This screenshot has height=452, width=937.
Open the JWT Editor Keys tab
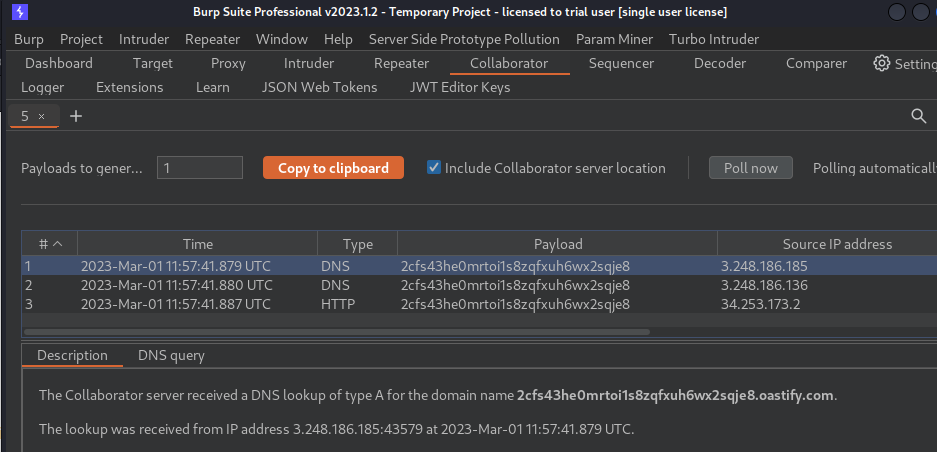pos(460,87)
